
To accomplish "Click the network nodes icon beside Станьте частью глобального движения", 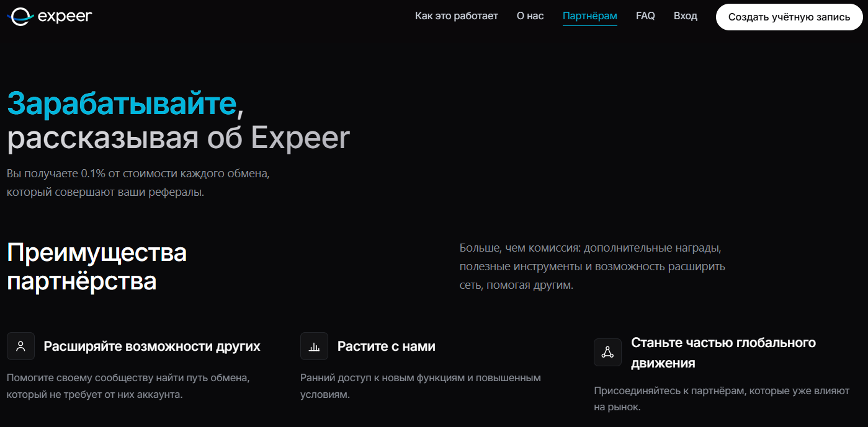I will click(x=607, y=352).
